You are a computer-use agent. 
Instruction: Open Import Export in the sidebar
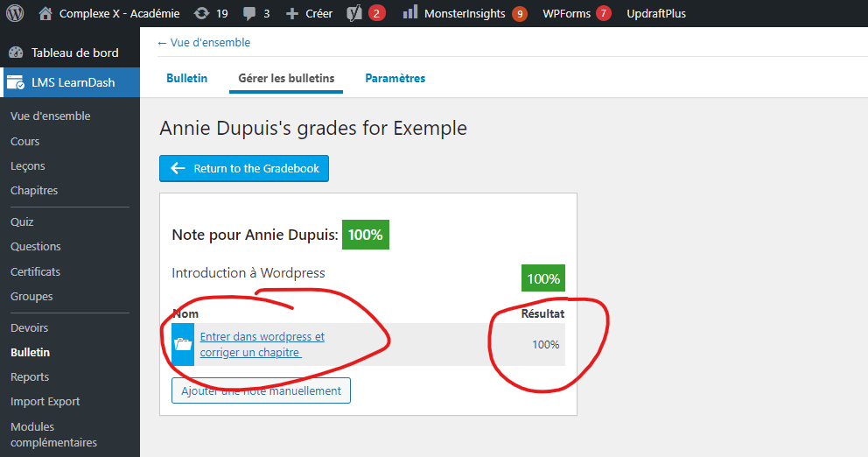(45, 401)
